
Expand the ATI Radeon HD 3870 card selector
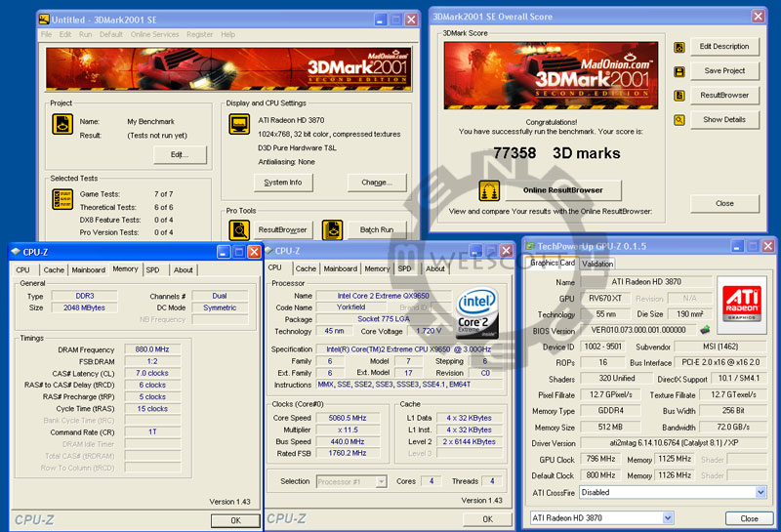[x=668, y=518]
